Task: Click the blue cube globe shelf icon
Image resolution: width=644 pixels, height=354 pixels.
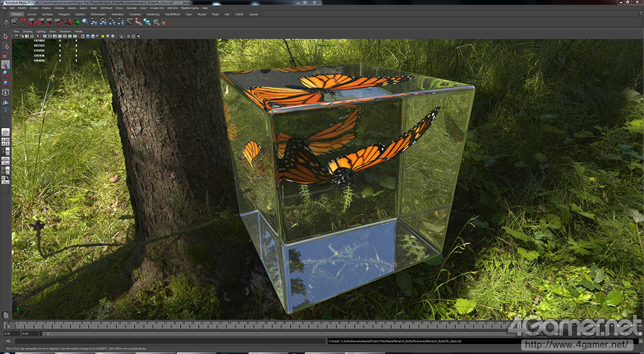Action: click(x=147, y=22)
